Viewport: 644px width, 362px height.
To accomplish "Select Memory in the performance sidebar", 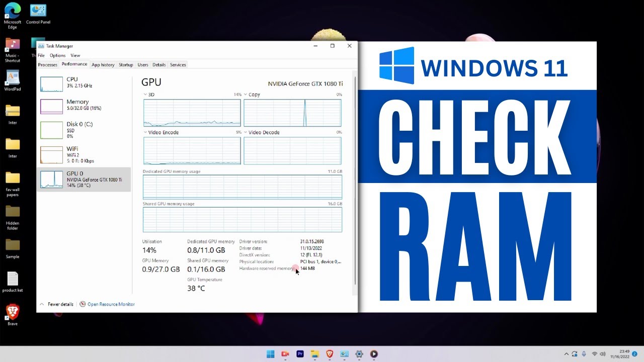I will pyautogui.click(x=84, y=106).
